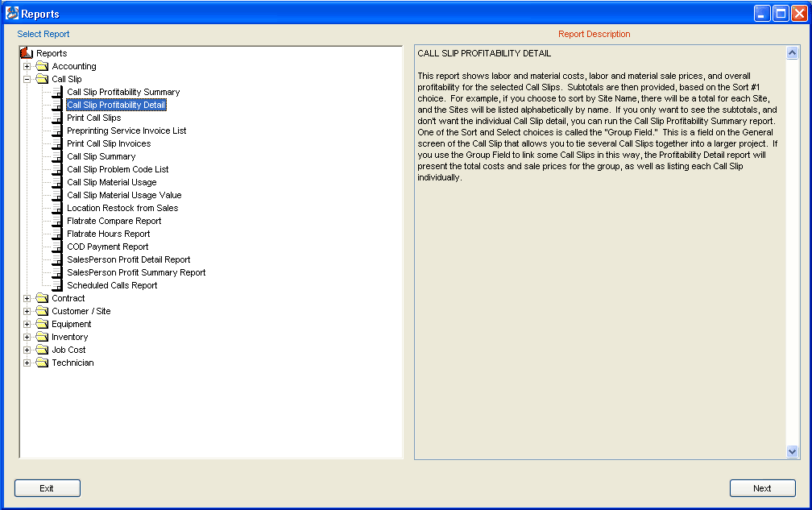Select Call Slip Summary report
This screenshot has width=812, height=510.
[101, 156]
